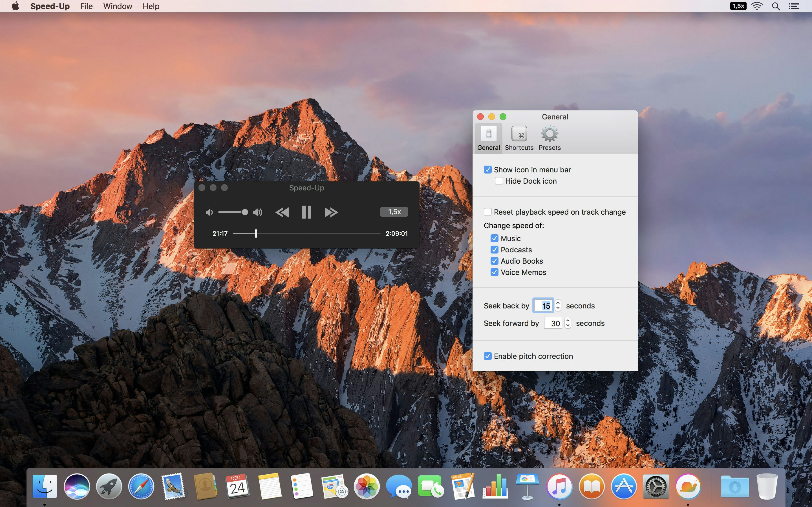This screenshot has height=507, width=812.
Task: Enable the Hide Dock icon option
Action: pyautogui.click(x=499, y=181)
